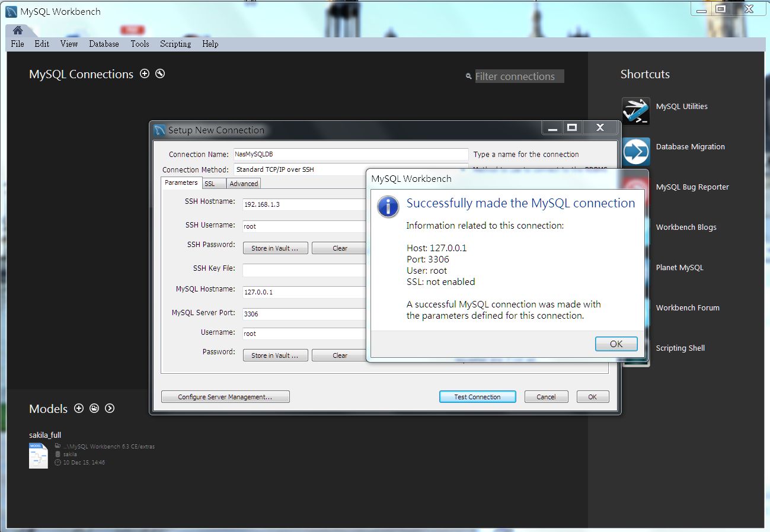
Task: Switch to the Advanced tab
Action: click(x=244, y=184)
